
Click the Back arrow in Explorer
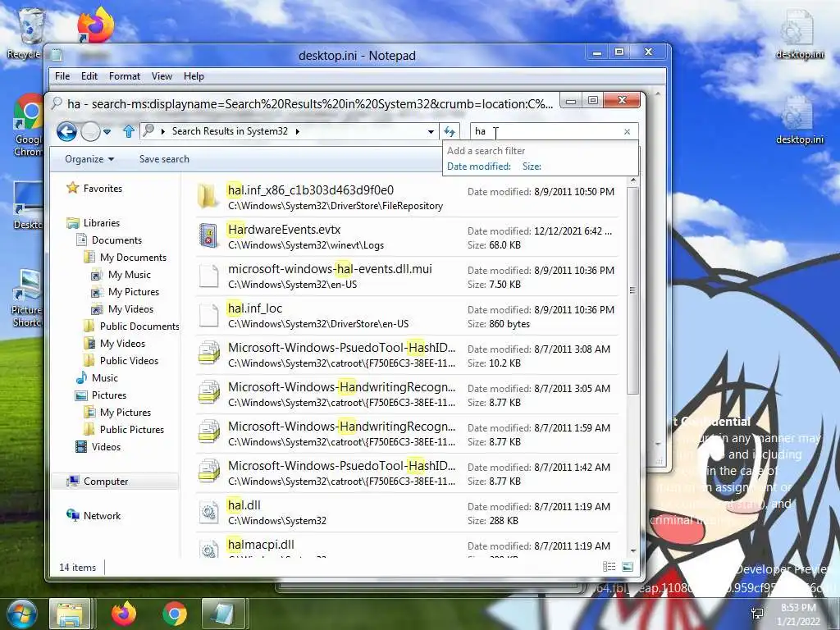point(67,131)
